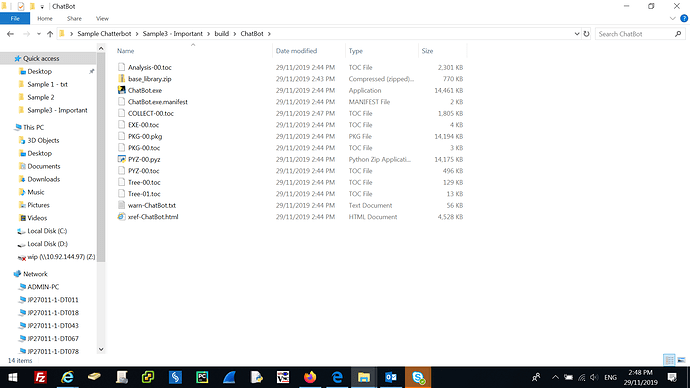
Task: Open Sample 1 - txt quick access folder
Action: click(x=48, y=84)
